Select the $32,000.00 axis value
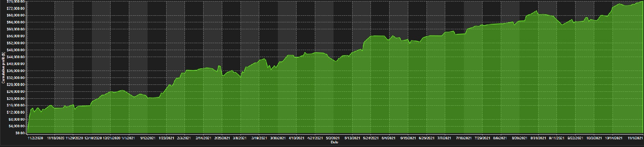 point(15,78)
